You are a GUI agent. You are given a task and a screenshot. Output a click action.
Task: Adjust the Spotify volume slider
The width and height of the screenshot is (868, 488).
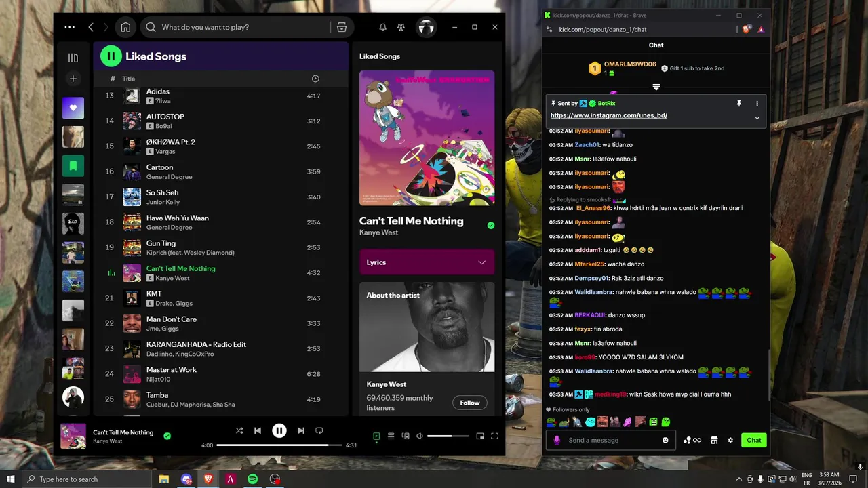coord(448,436)
